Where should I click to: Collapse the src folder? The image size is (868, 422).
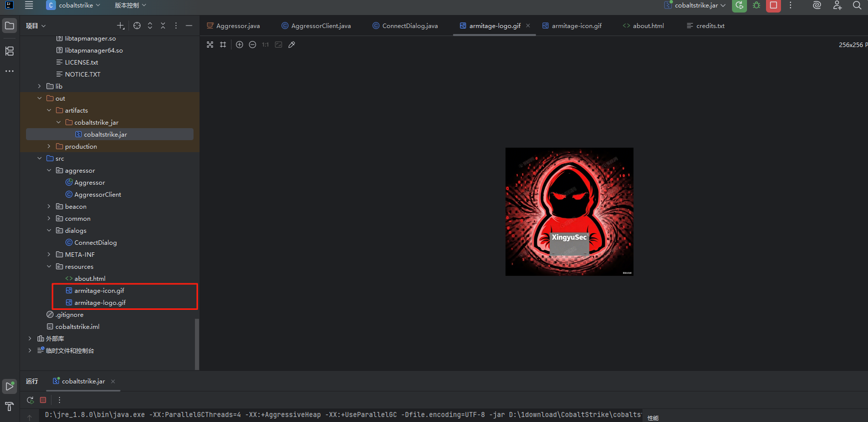tap(39, 158)
